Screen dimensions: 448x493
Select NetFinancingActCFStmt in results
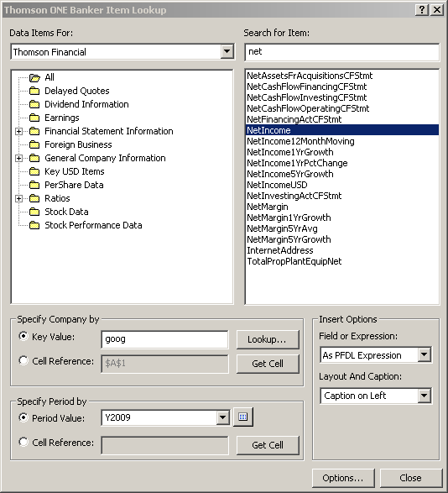click(341, 119)
